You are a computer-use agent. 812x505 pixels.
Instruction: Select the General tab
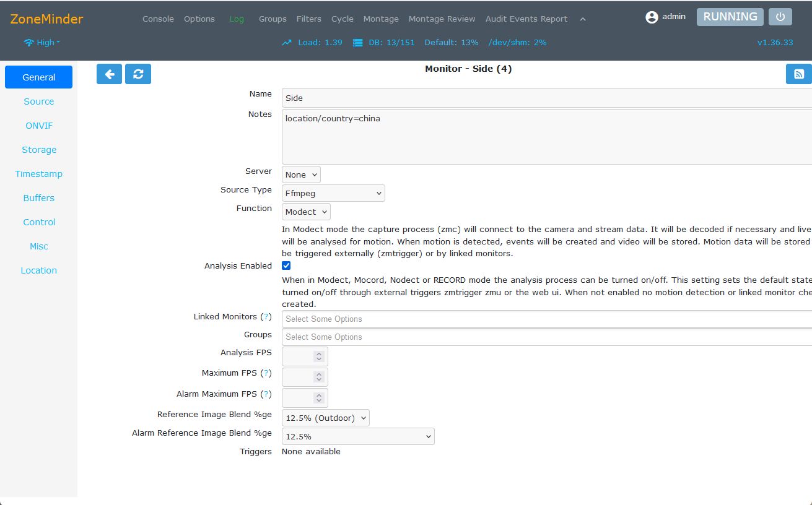point(38,77)
